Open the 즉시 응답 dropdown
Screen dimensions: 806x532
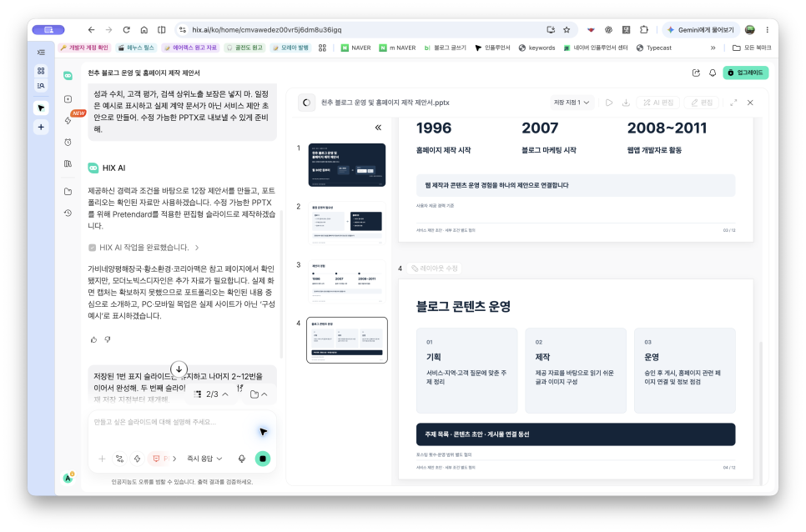[x=204, y=459]
